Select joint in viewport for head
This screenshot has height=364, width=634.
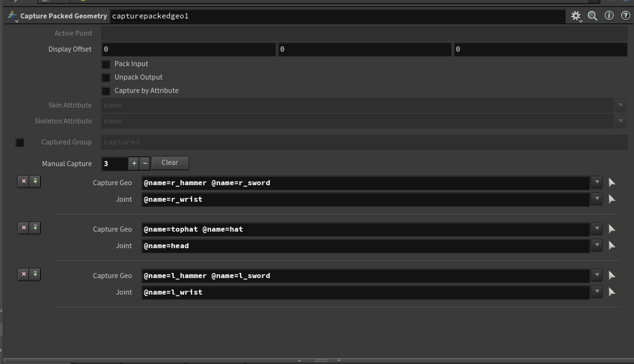[612, 246]
